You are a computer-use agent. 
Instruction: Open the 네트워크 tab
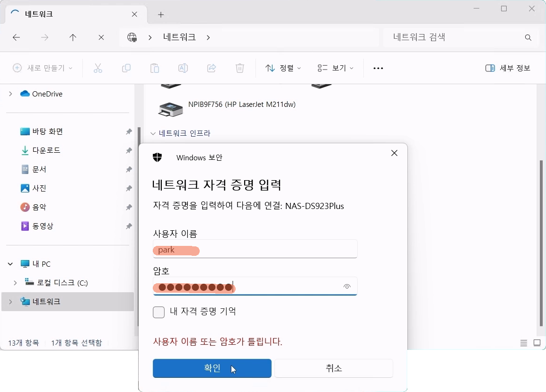coord(71,14)
